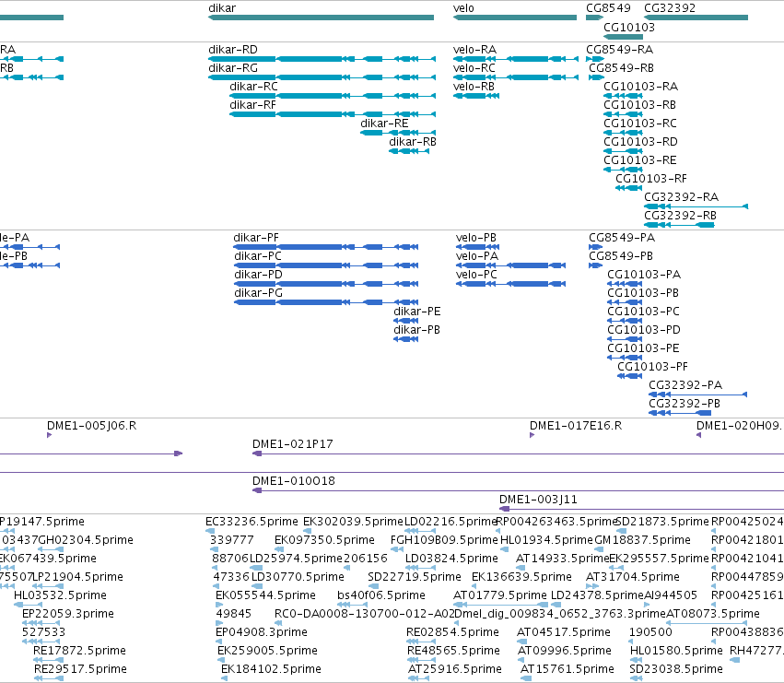Select the dikar-PB protein glyph
This screenshot has height=683, width=784.
pyautogui.click(x=406, y=340)
